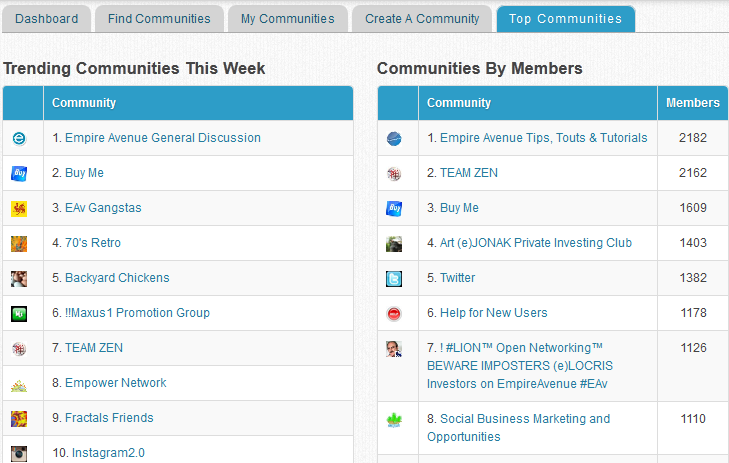
Task: Click the Members column header
Action: (x=692, y=103)
